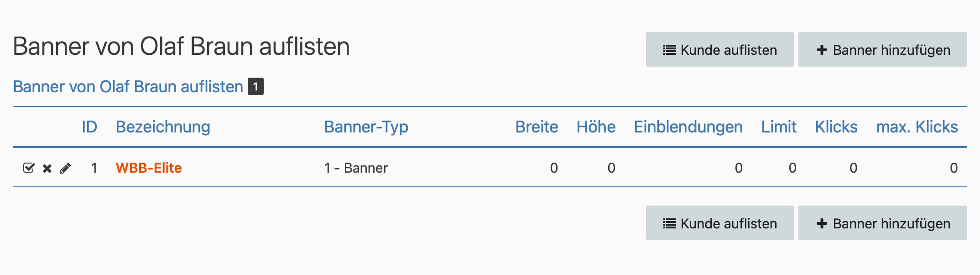Click the count badge showing 1
The height and width of the screenshot is (275, 980).
tap(255, 86)
